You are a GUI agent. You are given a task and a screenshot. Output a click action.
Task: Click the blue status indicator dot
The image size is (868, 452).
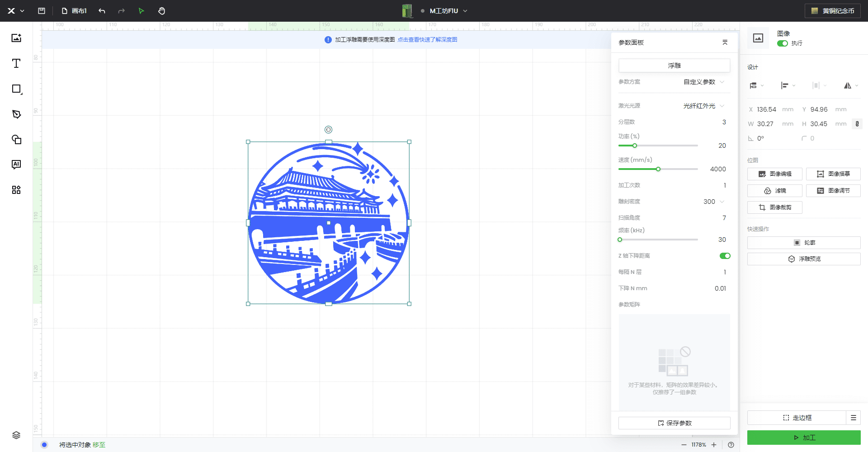[44, 445]
